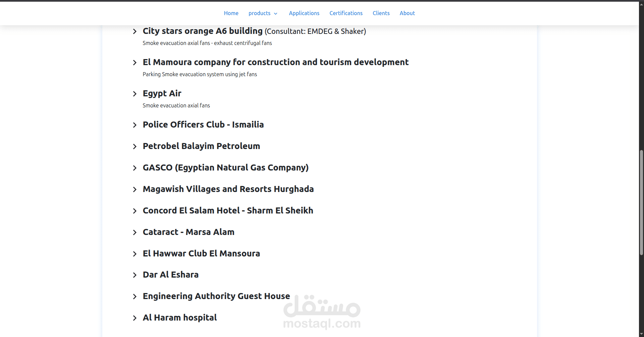
Task: Click chevron beside GASCO entry
Action: [135, 168]
